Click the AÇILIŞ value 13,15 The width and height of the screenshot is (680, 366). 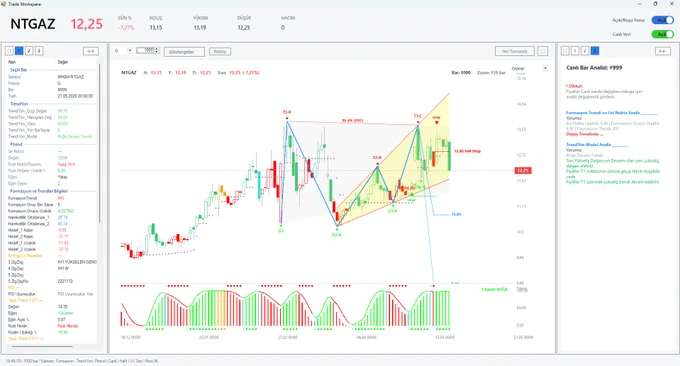[156, 27]
